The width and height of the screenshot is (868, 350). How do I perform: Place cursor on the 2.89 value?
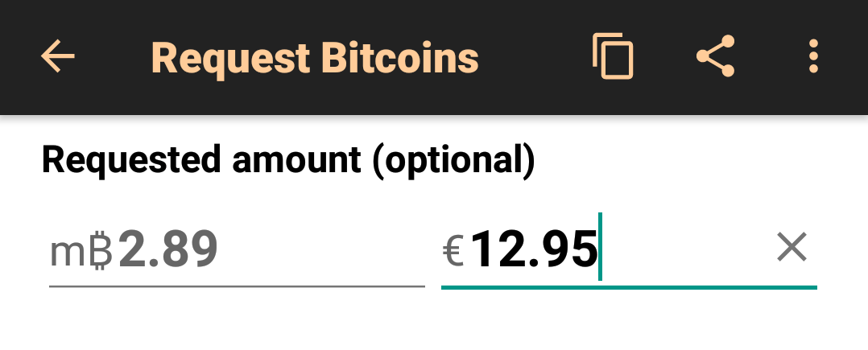pyautogui.click(x=167, y=249)
